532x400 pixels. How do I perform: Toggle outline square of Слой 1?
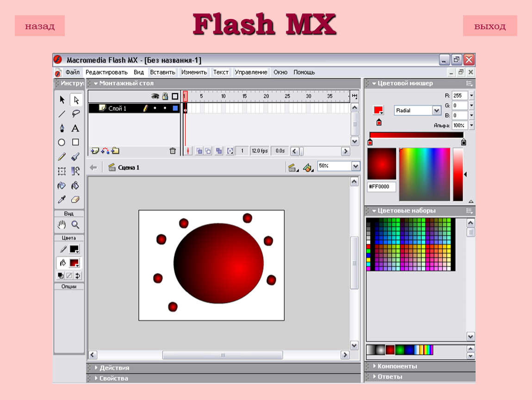(175, 108)
